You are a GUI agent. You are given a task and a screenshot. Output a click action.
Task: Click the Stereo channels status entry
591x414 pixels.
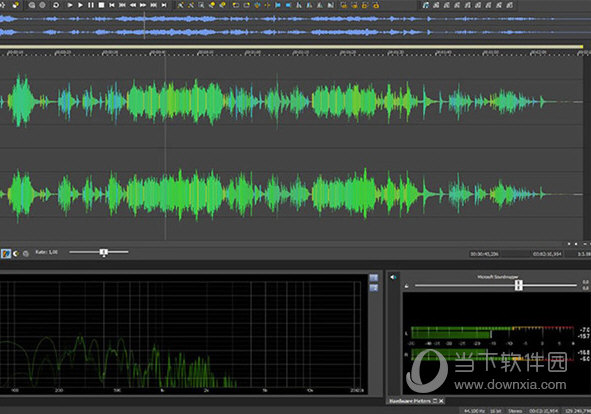pyautogui.click(x=515, y=411)
